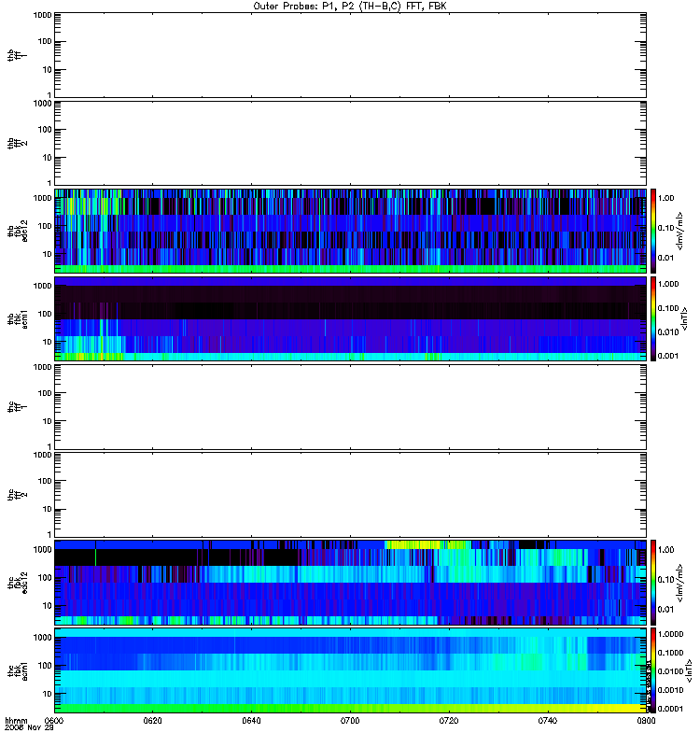
Task: Click the hhmm axis unit label
Action: click(16, 721)
